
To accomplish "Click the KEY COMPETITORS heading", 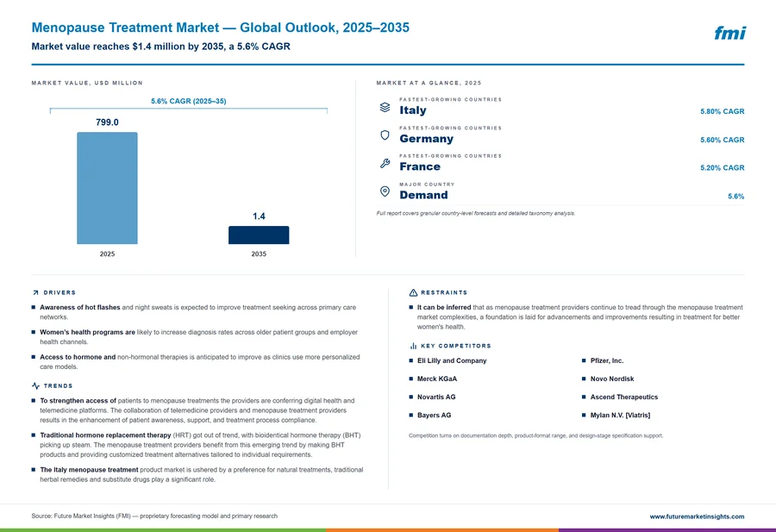I will 456,346.
